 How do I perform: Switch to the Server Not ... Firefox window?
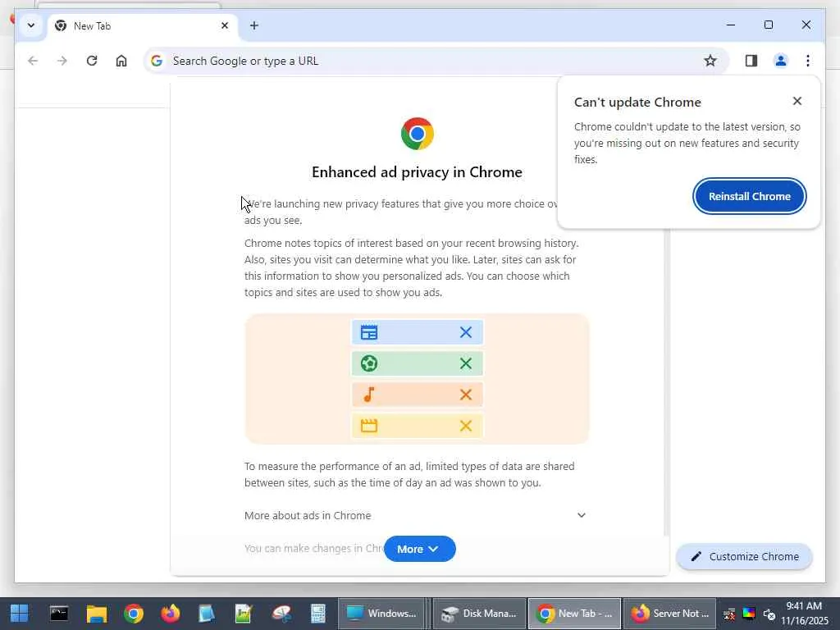[669, 614]
